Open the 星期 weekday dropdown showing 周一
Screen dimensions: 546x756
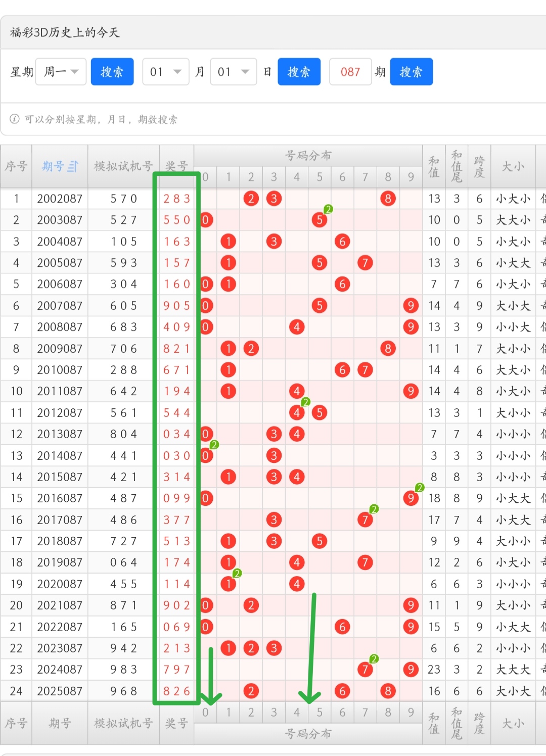(x=61, y=72)
